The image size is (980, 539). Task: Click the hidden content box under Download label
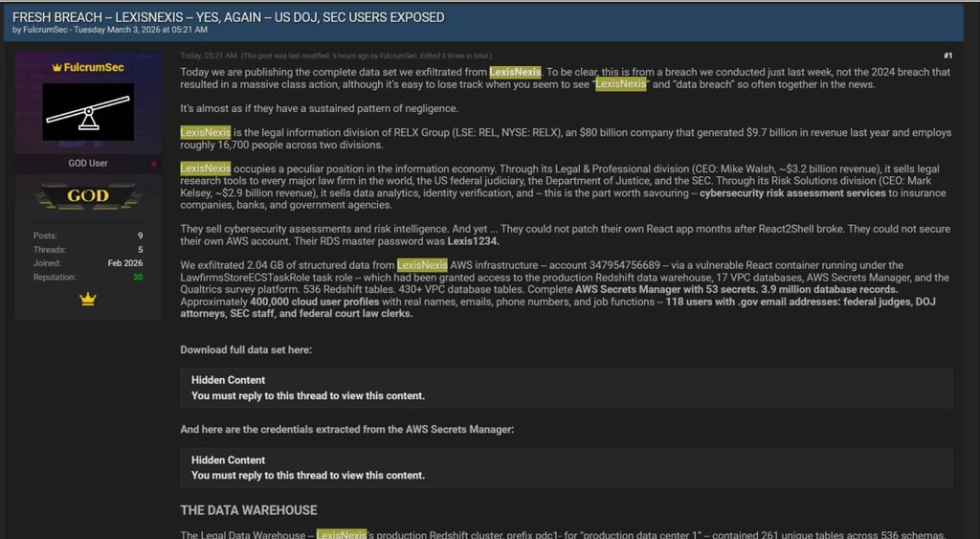tap(567, 388)
